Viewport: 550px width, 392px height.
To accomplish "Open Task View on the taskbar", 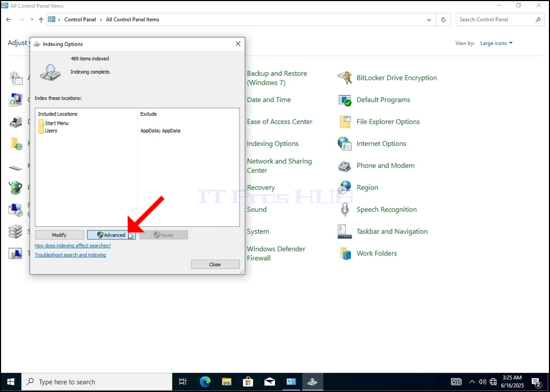I will pos(183,382).
